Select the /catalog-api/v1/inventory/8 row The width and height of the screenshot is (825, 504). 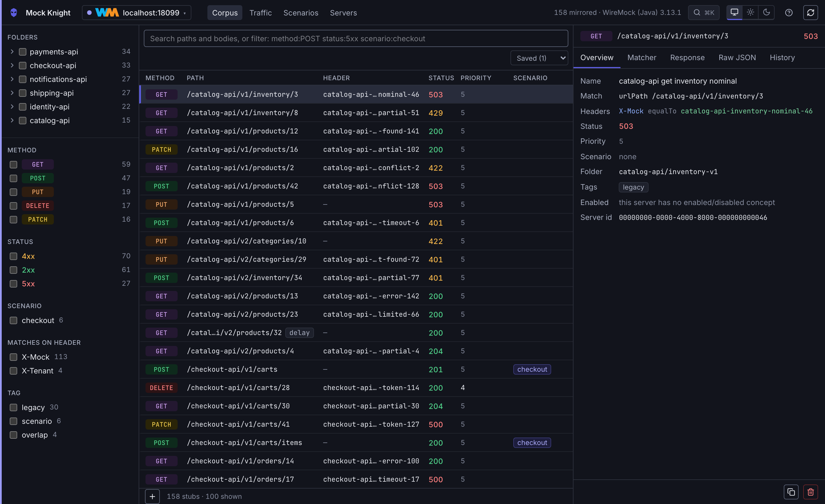[x=356, y=113]
